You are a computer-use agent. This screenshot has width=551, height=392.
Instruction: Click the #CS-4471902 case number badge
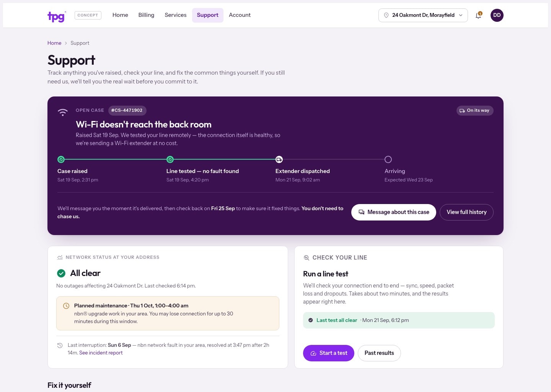127,110
